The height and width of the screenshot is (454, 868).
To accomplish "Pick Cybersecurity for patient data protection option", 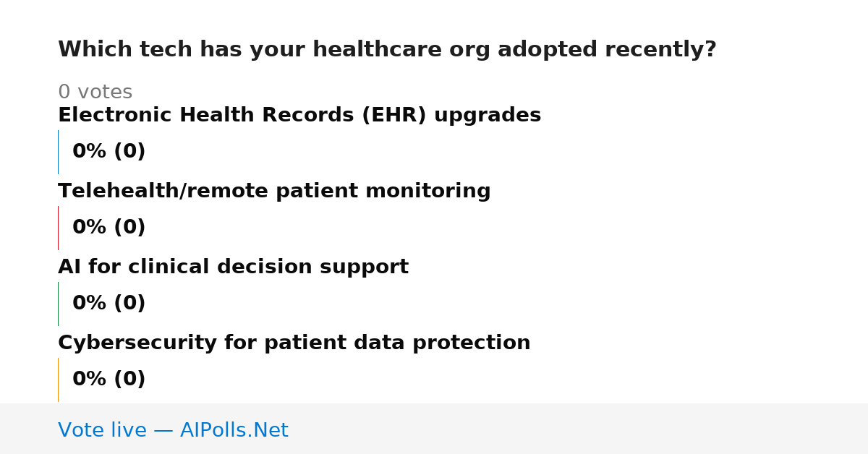I will 294,343.
